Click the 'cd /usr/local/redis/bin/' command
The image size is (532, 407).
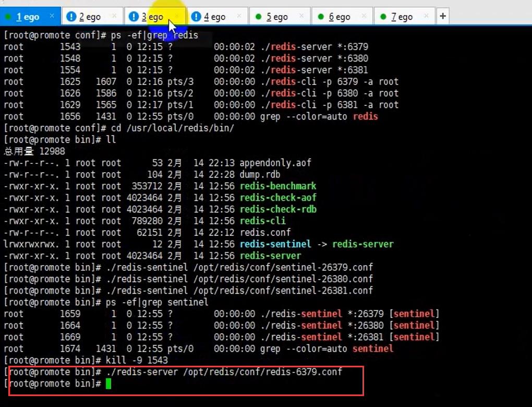(x=172, y=128)
